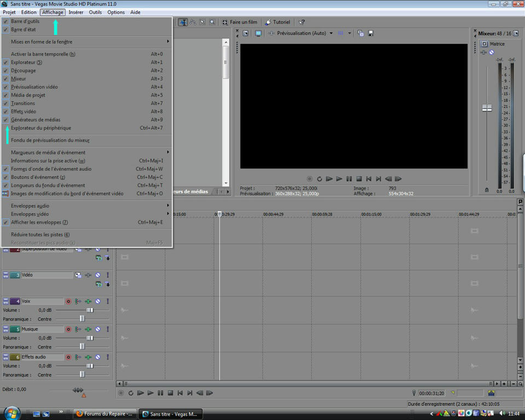Open the Insérer menu

click(x=76, y=13)
